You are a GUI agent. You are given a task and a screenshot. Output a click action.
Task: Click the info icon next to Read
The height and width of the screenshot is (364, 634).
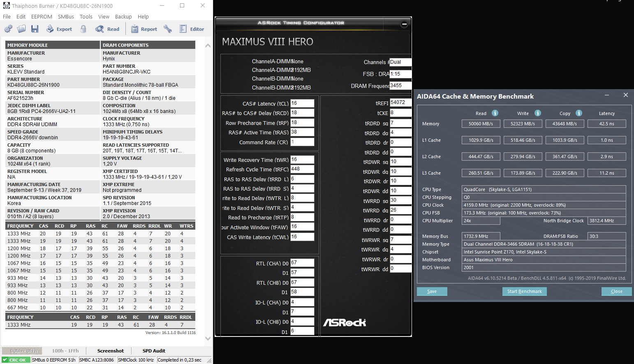pyautogui.click(x=495, y=113)
